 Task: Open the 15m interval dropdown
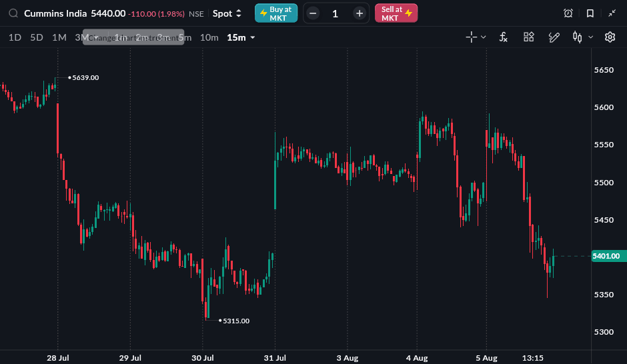(241, 37)
